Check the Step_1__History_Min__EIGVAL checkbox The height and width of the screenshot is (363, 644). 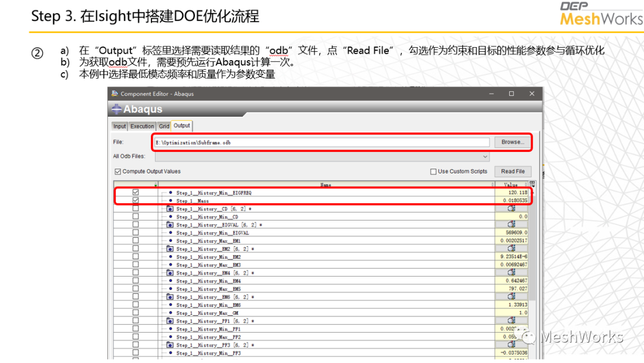click(x=135, y=232)
